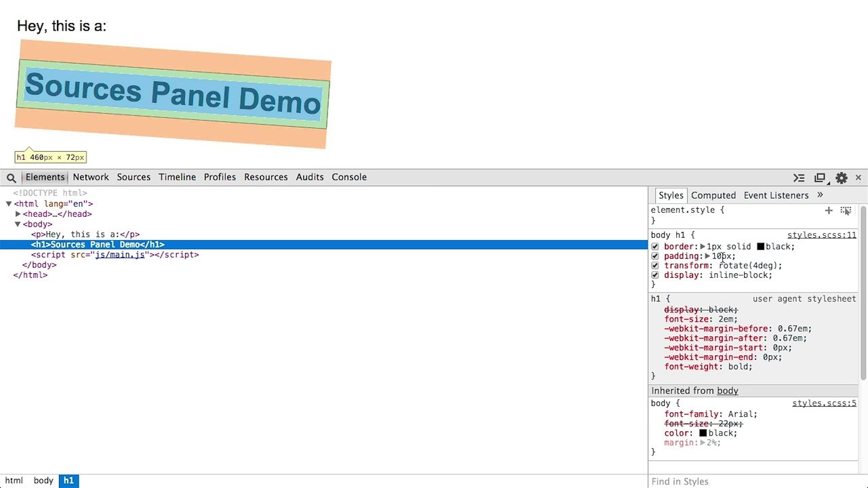This screenshot has height=488, width=868.
Task: Collapse the html node arrow
Action: [9, 203]
